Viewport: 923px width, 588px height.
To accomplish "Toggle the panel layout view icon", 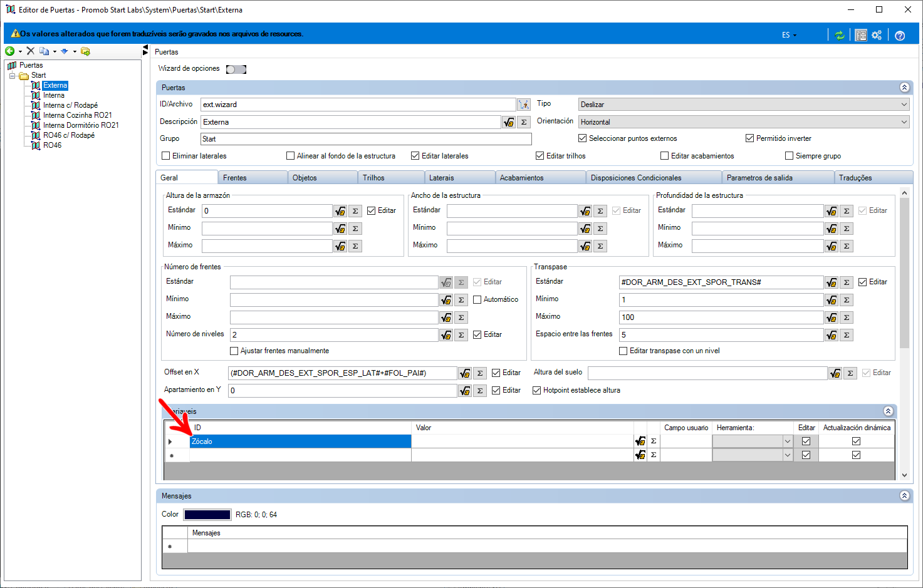I will (x=861, y=35).
